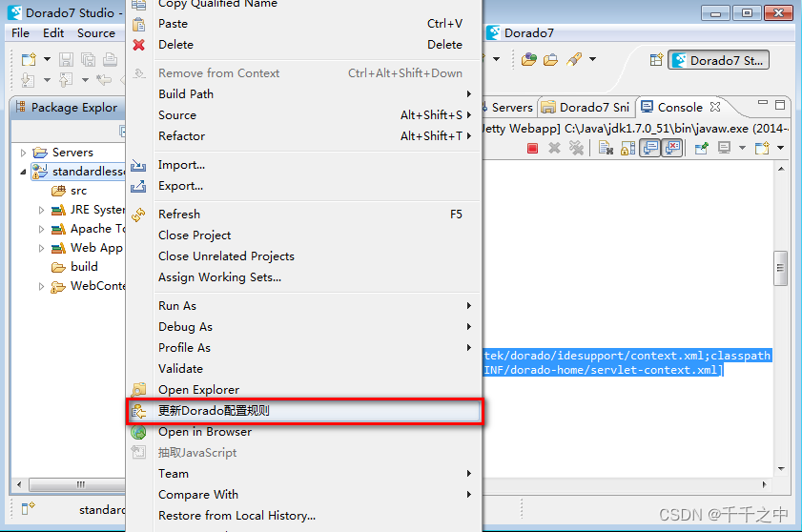Screen dimensions: 802x532
Task: Click the Collapse All icon in Package Explorer
Action: coord(123,131)
